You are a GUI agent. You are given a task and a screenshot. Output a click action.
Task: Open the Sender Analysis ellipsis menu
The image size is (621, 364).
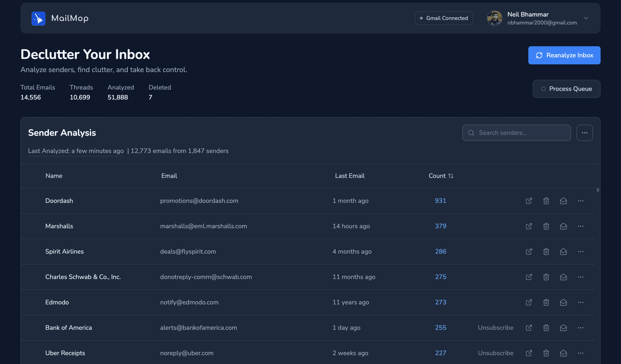585,133
